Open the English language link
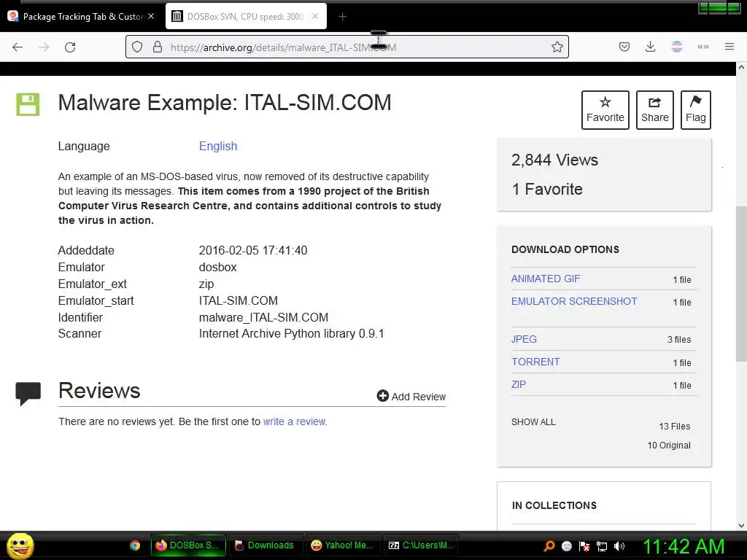The width and height of the screenshot is (747, 560). coord(217,146)
